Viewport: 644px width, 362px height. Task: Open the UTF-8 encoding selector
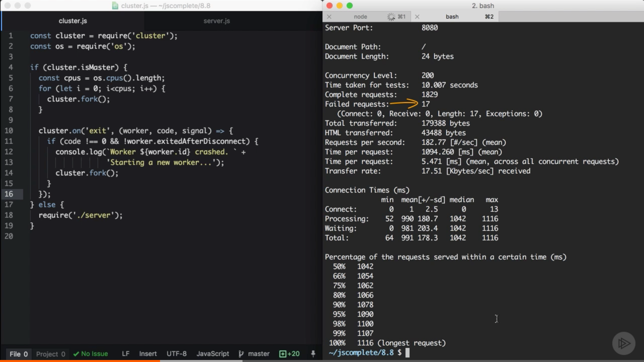pyautogui.click(x=177, y=353)
